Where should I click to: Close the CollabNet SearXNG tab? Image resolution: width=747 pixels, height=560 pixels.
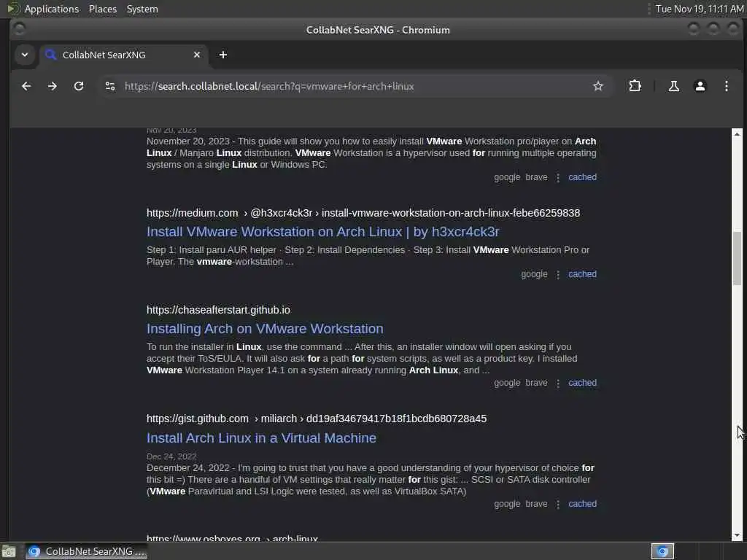(197, 55)
